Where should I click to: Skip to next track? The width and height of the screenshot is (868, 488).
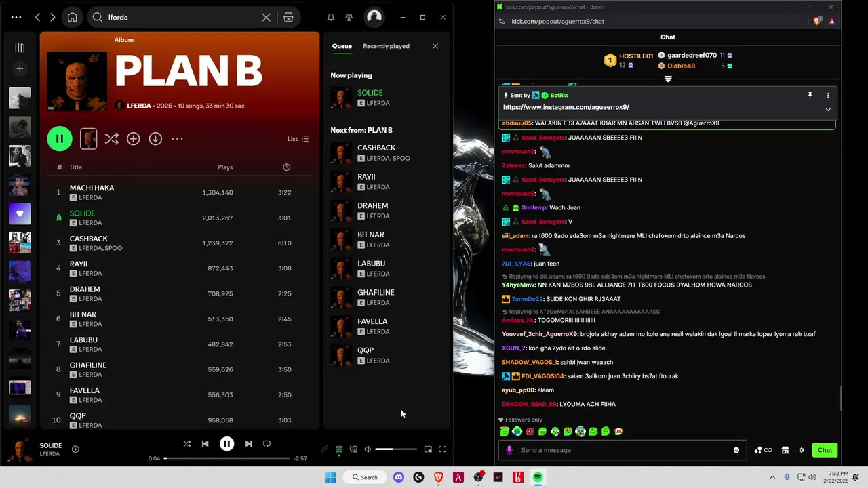pos(248,444)
